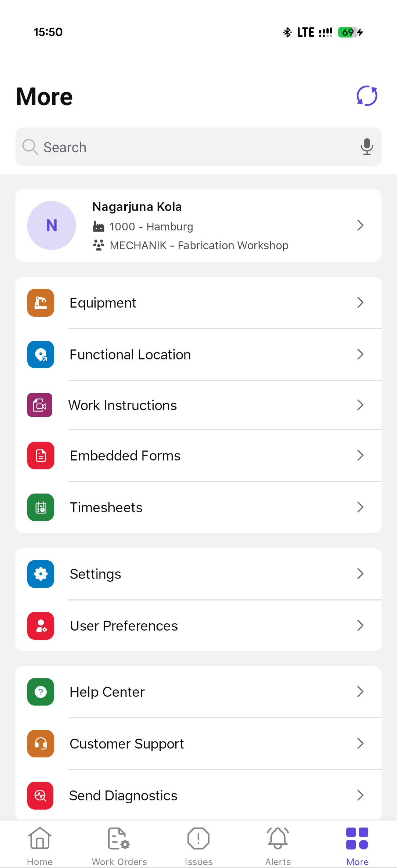This screenshot has width=397, height=868.
Task: Expand the Nagarjuna Kola profile chevron
Action: point(360,225)
